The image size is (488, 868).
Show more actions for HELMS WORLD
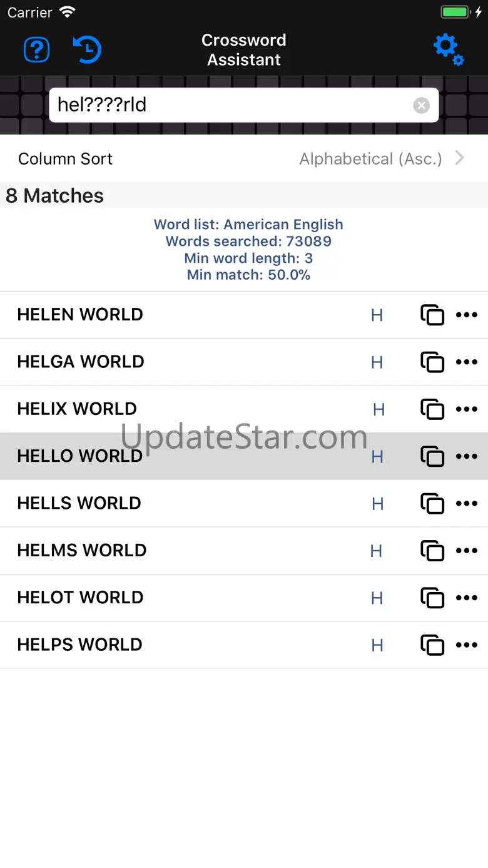coord(467,551)
